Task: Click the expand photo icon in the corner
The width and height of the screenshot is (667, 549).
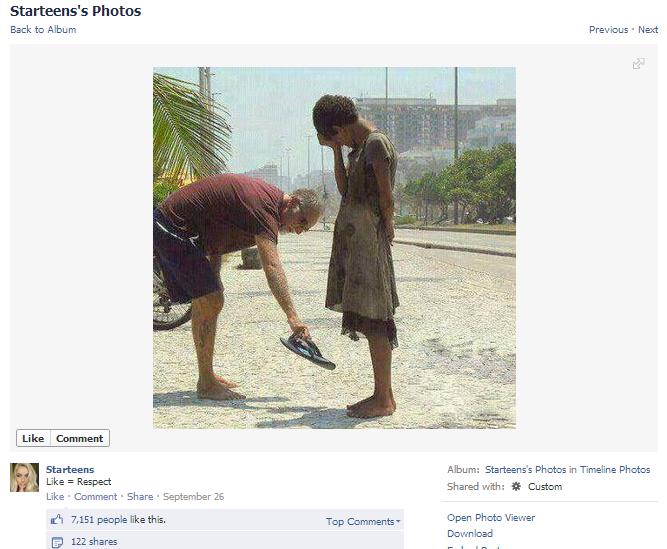Action: (638, 64)
